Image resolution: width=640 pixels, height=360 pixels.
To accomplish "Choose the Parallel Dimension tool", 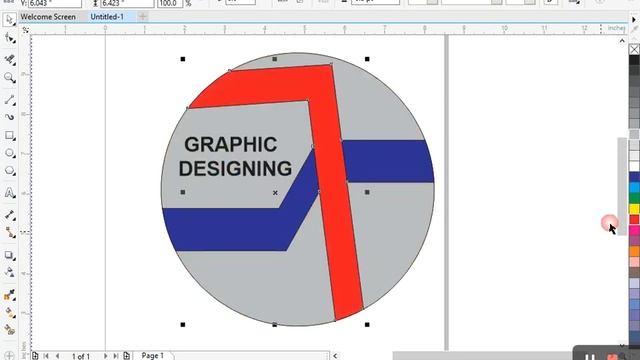I will 9,215.
